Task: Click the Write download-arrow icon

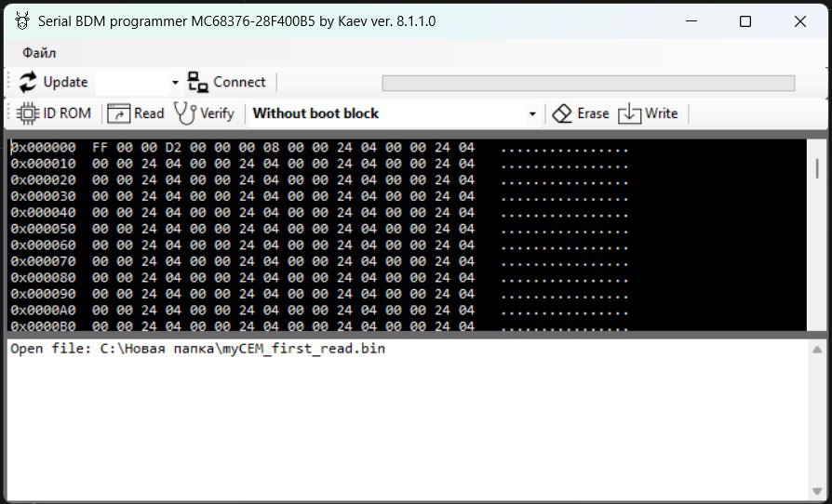Action: click(x=629, y=113)
